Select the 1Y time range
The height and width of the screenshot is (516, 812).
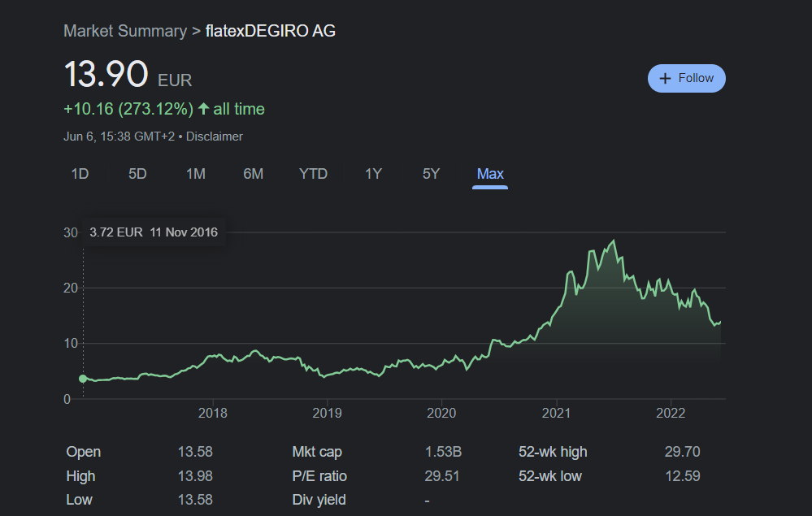(x=373, y=174)
